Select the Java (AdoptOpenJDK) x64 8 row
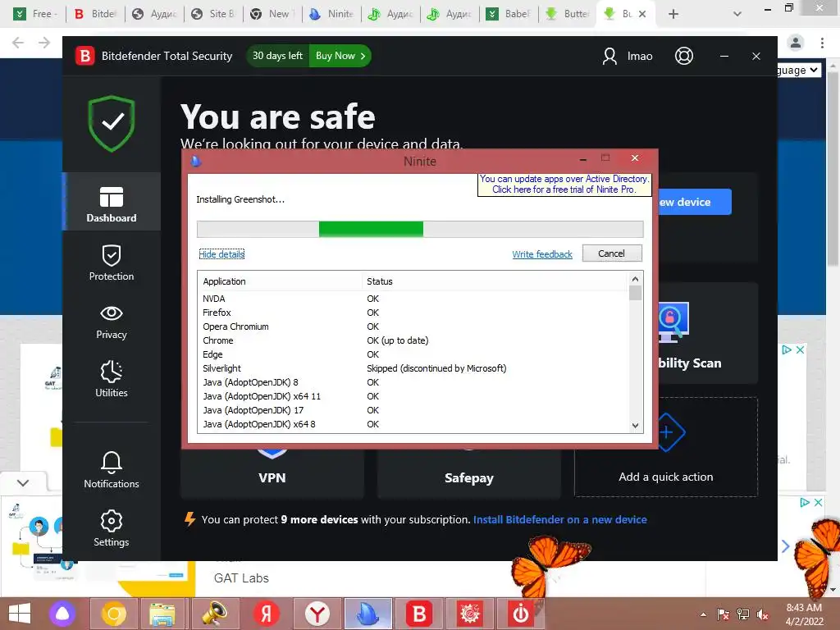This screenshot has width=840, height=630. pyautogui.click(x=413, y=424)
